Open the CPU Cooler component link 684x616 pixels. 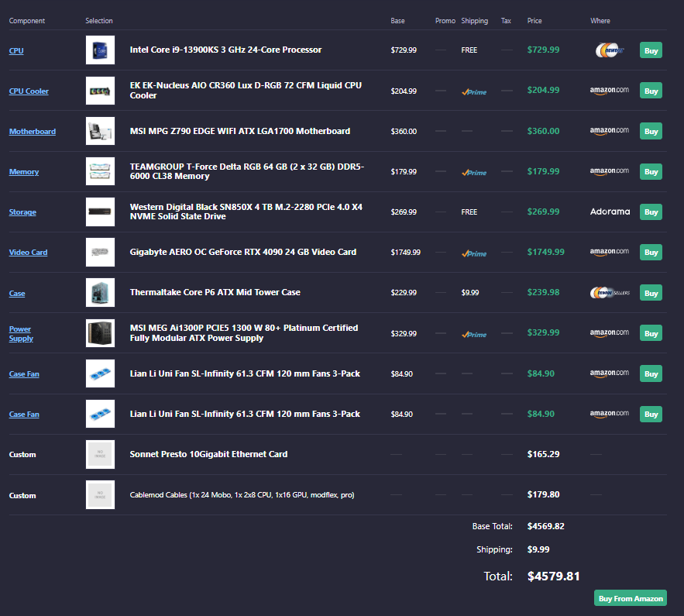[29, 91]
